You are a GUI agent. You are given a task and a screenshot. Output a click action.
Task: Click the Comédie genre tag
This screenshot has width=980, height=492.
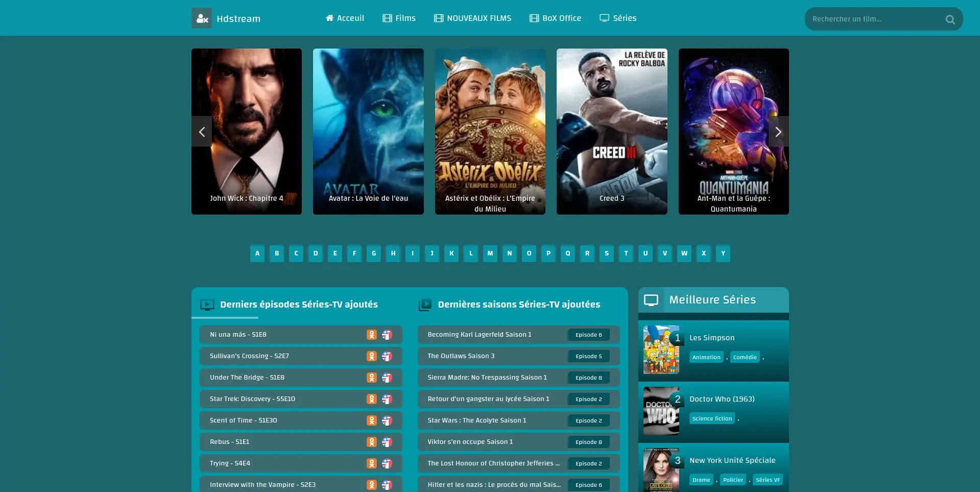click(745, 357)
